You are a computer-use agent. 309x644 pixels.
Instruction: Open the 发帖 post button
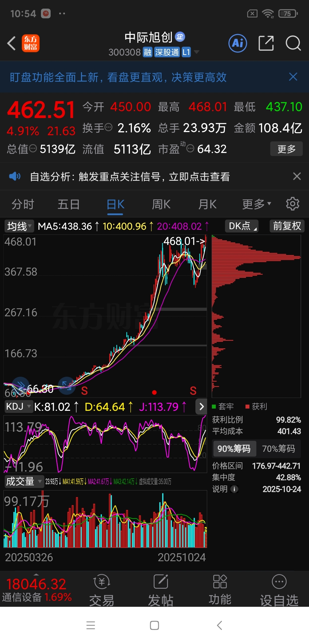click(x=161, y=590)
